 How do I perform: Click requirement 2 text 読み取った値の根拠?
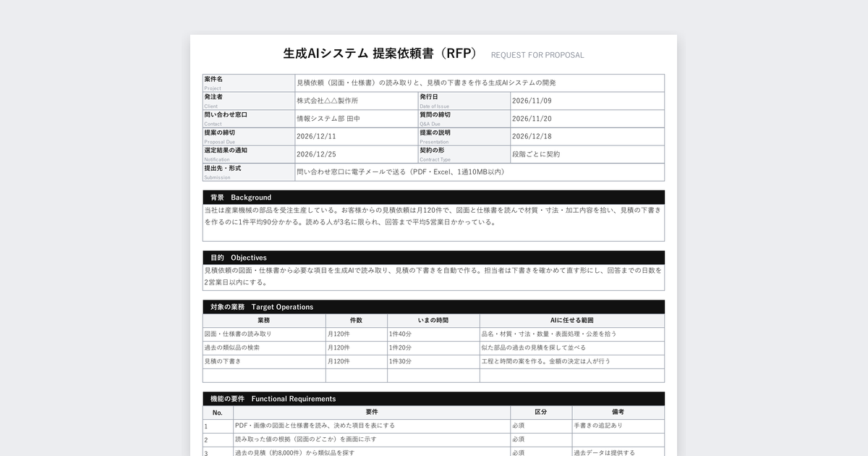point(305,439)
